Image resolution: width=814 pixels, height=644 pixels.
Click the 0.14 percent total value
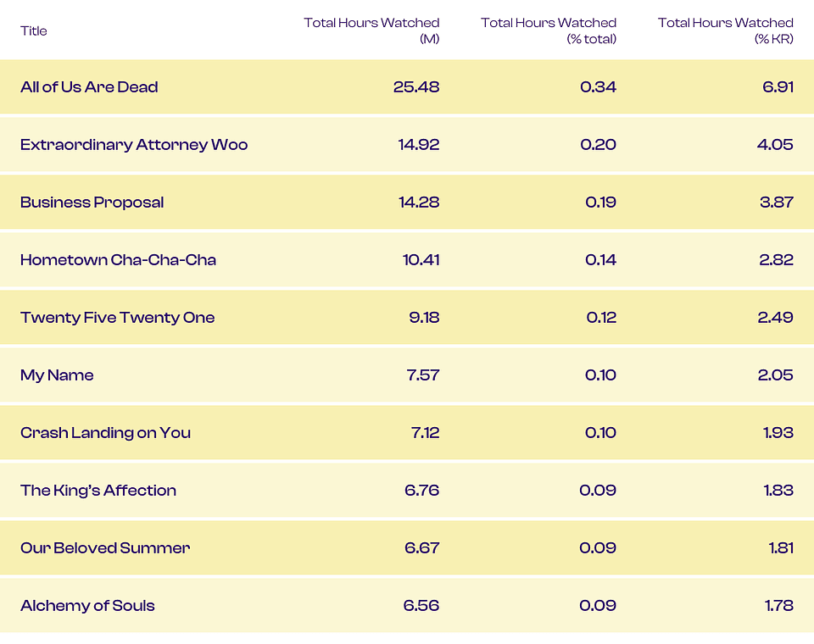point(601,259)
